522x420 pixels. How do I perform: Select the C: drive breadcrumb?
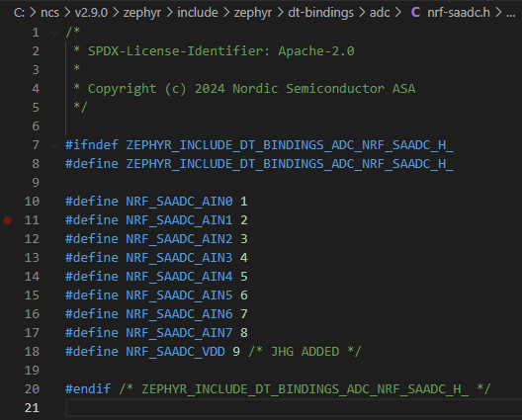click(x=19, y=13)
